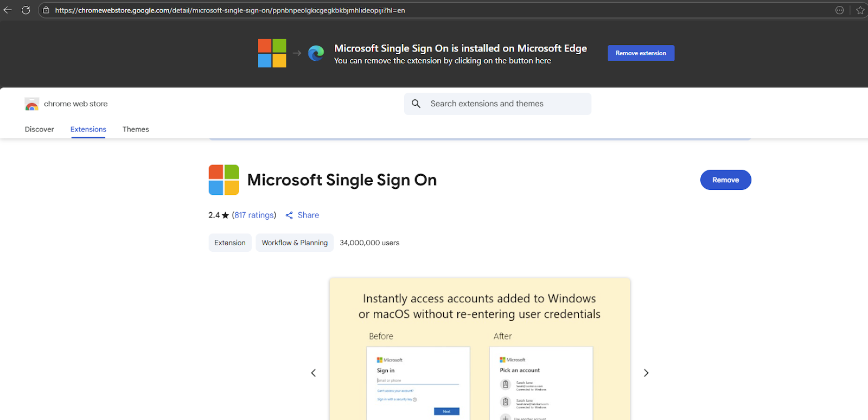This screenshot has width=868, height=420.
Task: Open the Workflow & Planning category chip
Action: [295, 243]
